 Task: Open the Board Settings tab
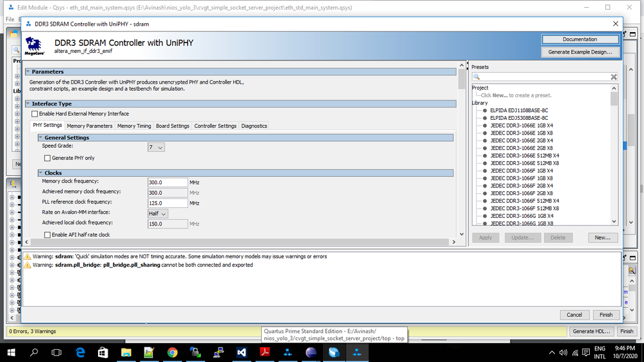173,126
